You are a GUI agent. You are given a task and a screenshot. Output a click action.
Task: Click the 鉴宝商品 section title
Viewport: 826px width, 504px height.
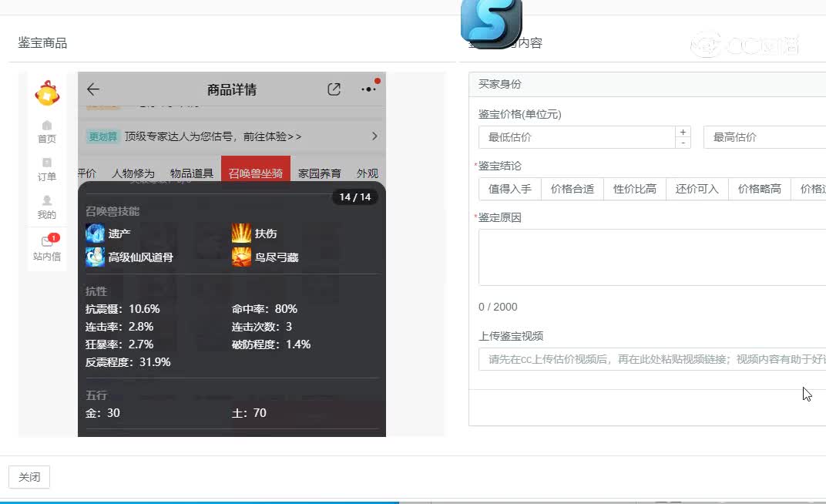point(42,42)
